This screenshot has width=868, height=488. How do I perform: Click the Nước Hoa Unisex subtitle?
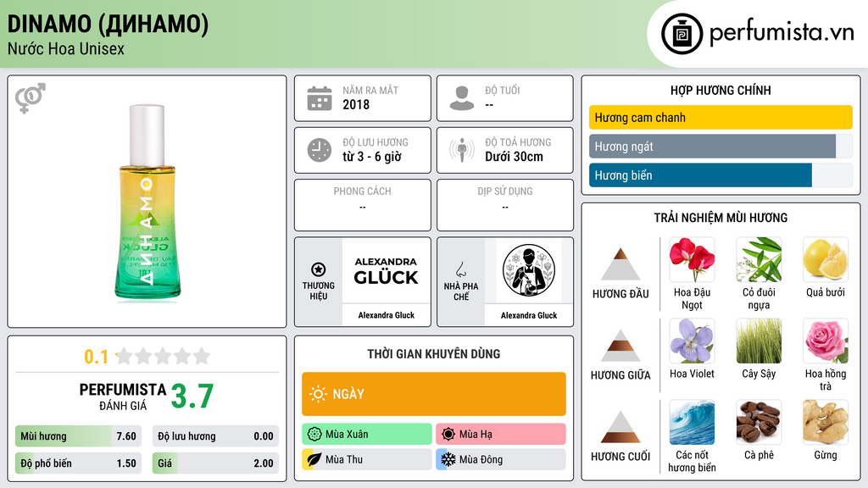tap(66, 49)
